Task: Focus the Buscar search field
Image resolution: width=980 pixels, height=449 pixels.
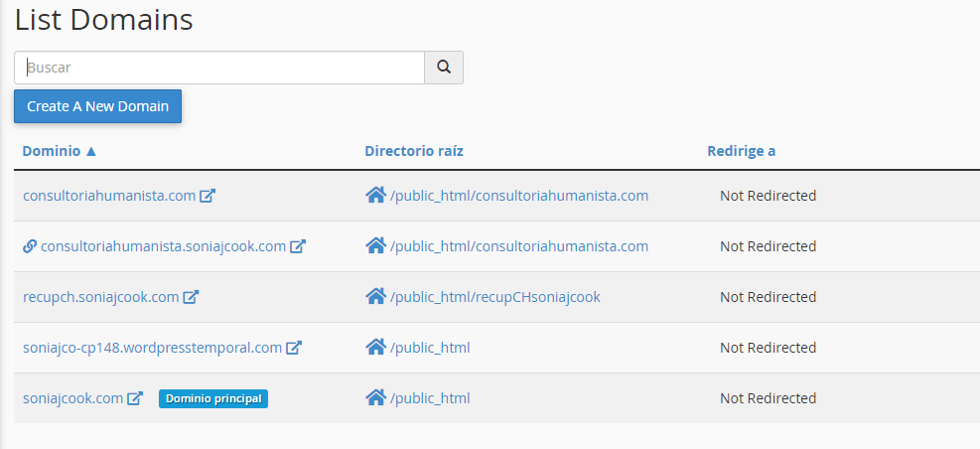Action: 219,68
